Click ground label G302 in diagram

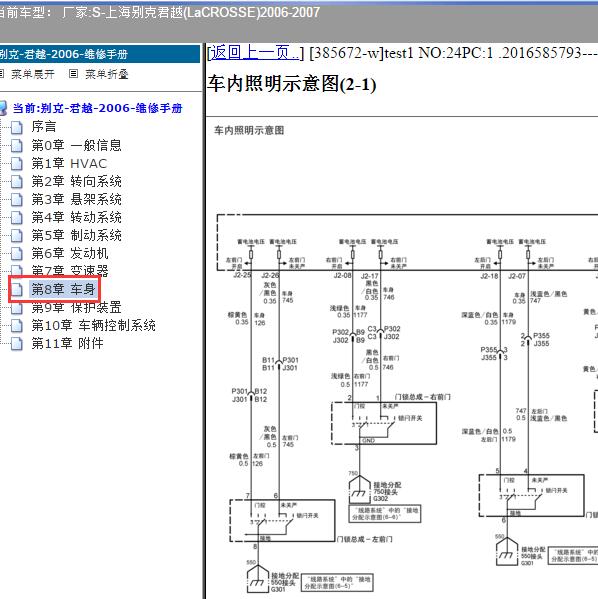coord(381,499)
